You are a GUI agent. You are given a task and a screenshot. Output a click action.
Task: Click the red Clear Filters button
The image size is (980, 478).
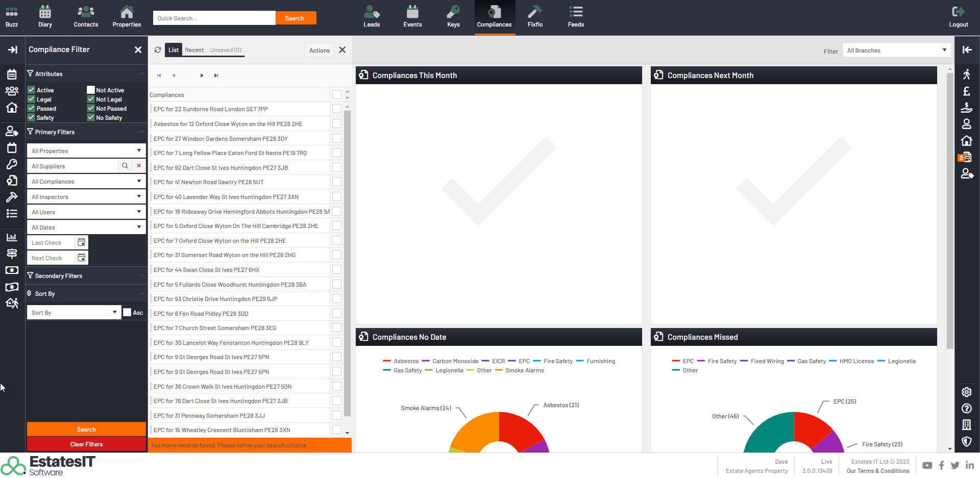86,444
